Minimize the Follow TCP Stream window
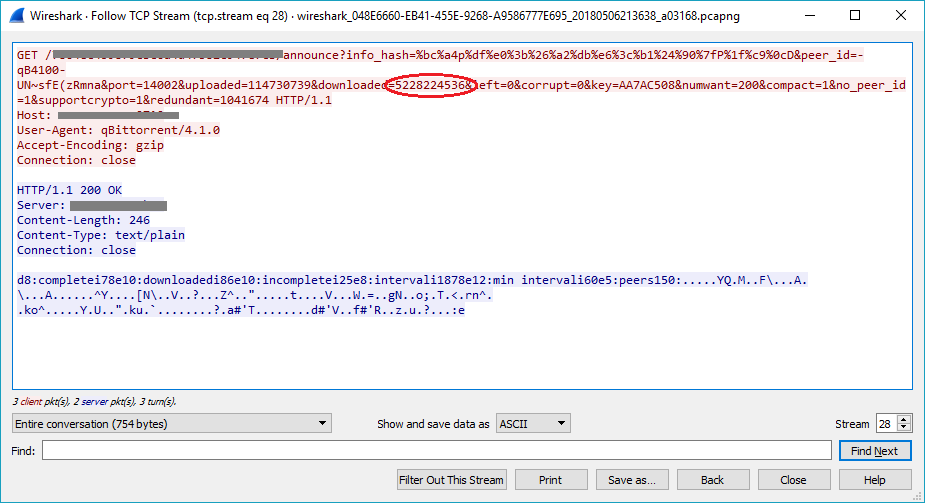The image size is (925, 503). point(810,15)
